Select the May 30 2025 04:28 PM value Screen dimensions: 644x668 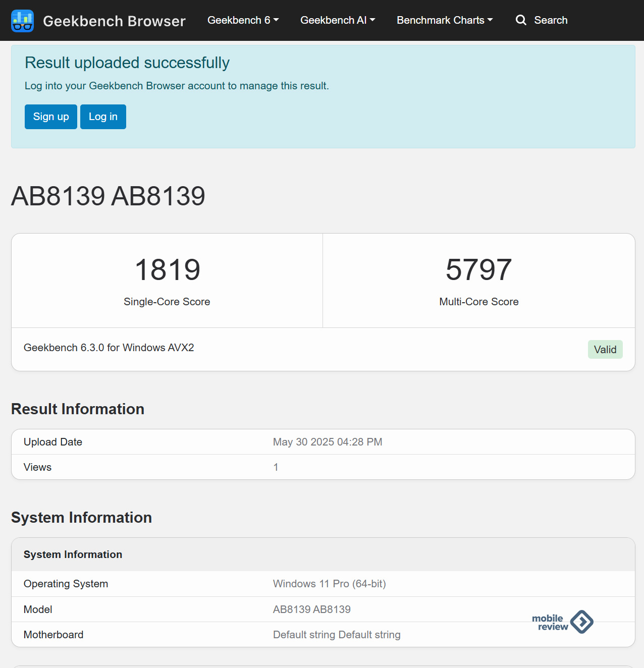click(x=328, y=442)
